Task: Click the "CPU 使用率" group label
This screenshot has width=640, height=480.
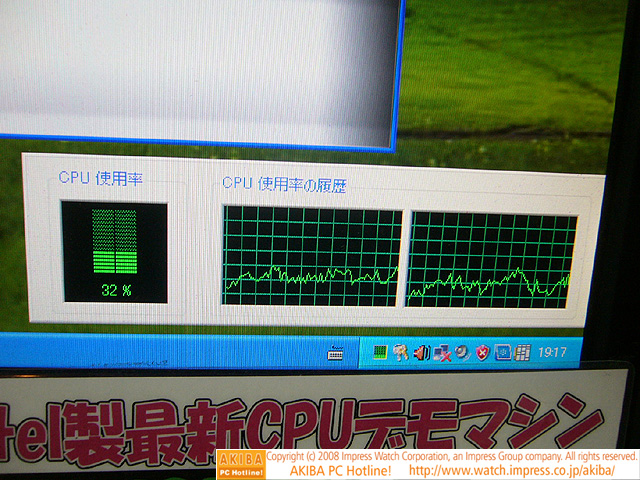Action: click(100, 178)
